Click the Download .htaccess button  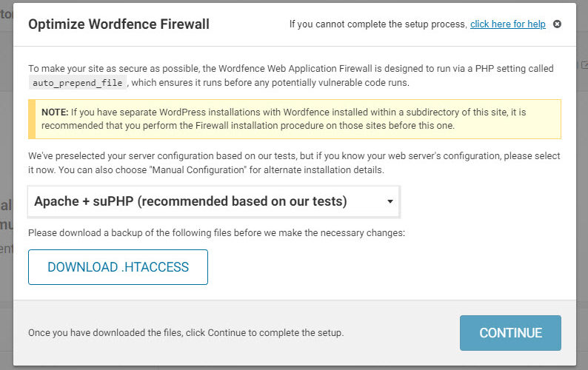(118, 267)
